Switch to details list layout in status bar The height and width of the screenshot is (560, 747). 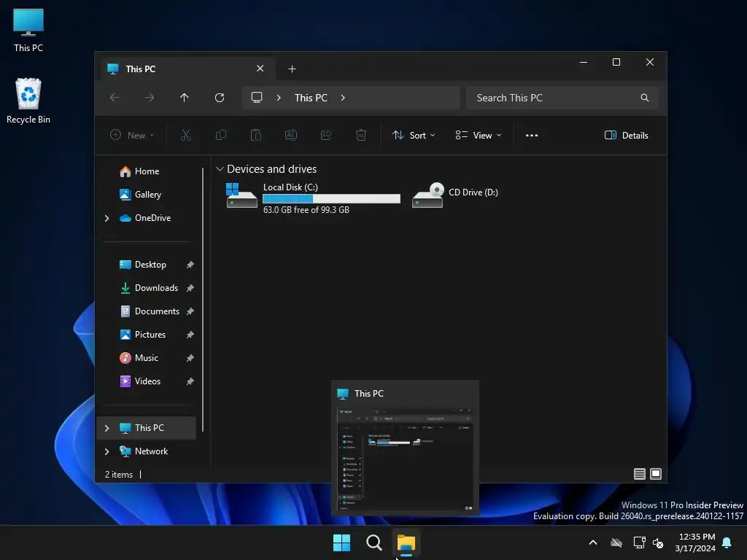(639, 474)
